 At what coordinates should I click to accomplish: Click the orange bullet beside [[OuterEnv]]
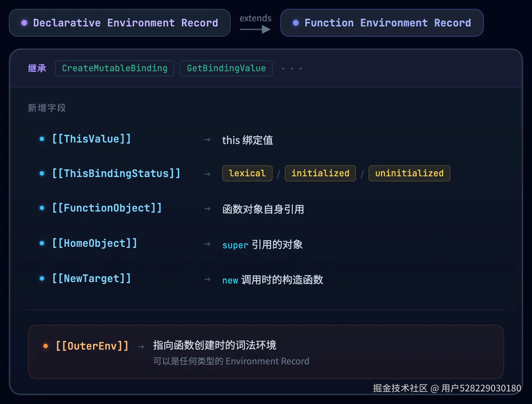pyautogui.click(x=46, y=346)
